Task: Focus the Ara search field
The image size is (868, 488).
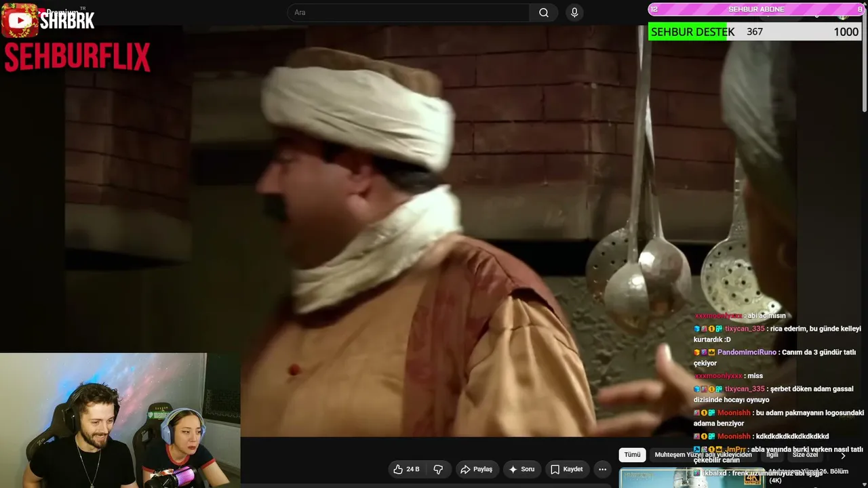Action: pos(408,13)
